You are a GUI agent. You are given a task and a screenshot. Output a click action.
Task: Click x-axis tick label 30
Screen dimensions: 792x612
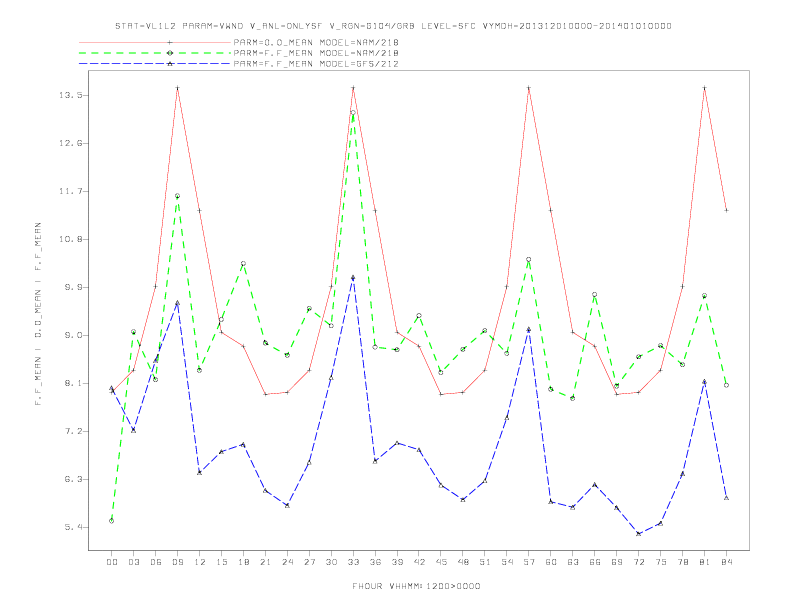pyautogui.click(x=331, y=562)
